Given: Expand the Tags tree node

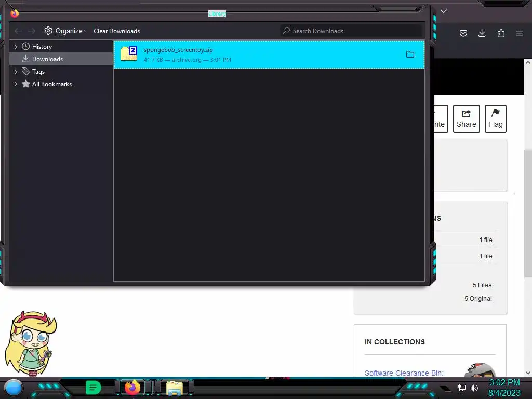Looking at the screenshot, I should click(x=16, y=71).
